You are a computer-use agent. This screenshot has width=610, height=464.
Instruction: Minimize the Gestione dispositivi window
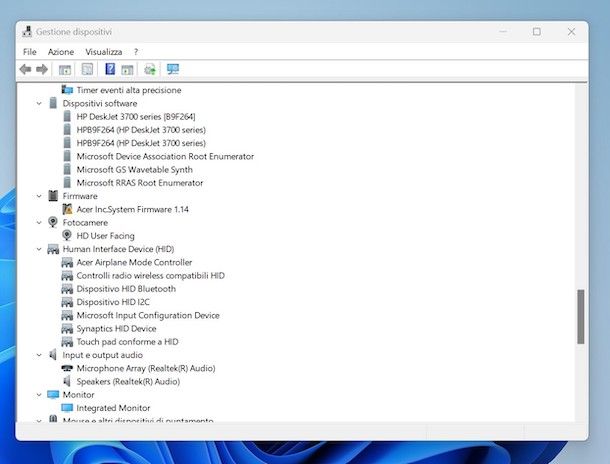click(503, 32)
